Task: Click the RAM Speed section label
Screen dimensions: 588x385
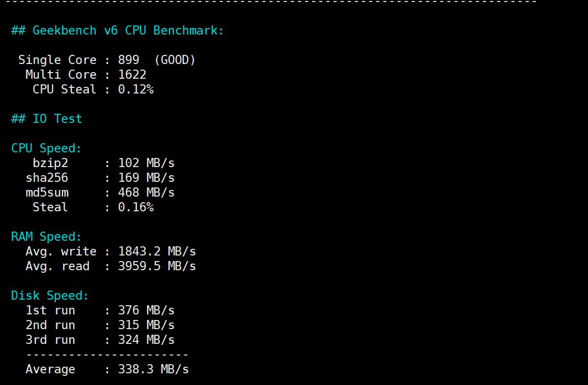Action: point(46,237)
